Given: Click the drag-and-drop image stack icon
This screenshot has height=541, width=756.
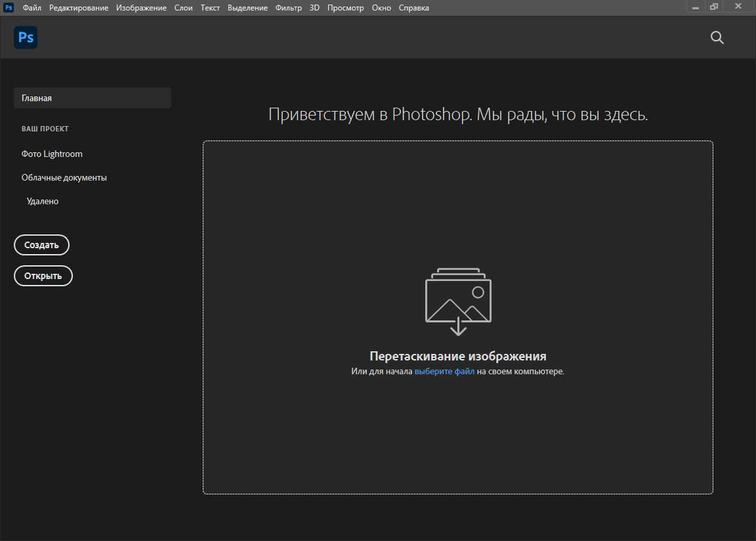Looking at the screenshot, I should [458, 302].
